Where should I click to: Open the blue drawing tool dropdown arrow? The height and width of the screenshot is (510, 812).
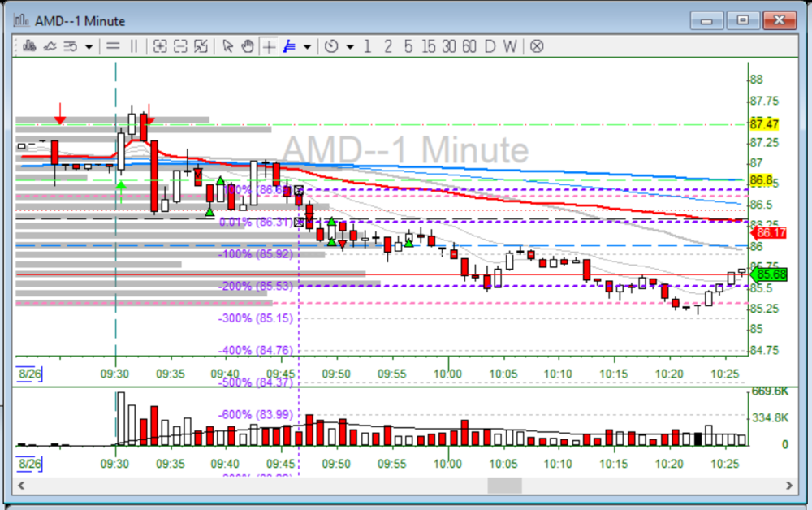(x=307, y=47)
